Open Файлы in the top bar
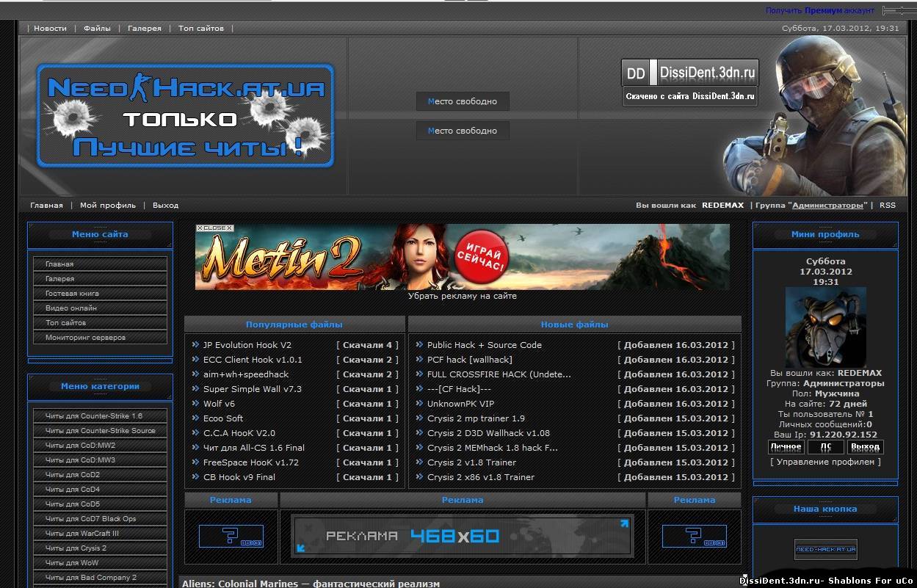The height and width of the screenshot is (588, 917). click(x=97, y=28)
